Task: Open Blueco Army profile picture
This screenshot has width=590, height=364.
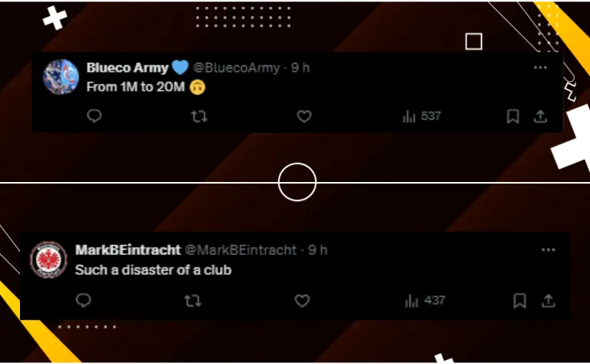Action: point(61,77)
